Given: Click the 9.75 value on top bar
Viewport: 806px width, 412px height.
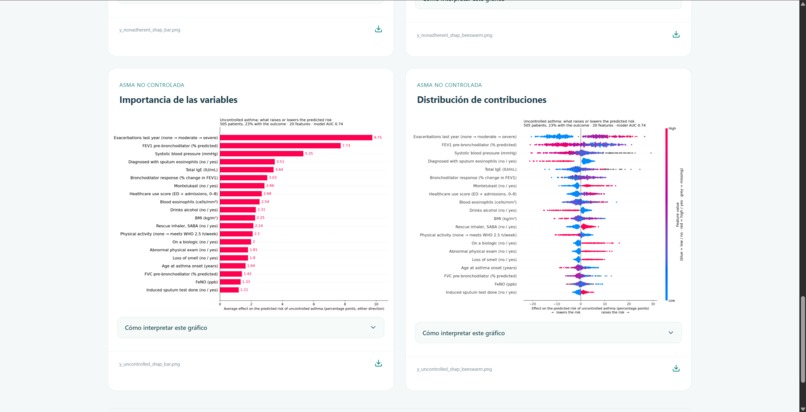Looking at the screenshot, I should point(378,138).
